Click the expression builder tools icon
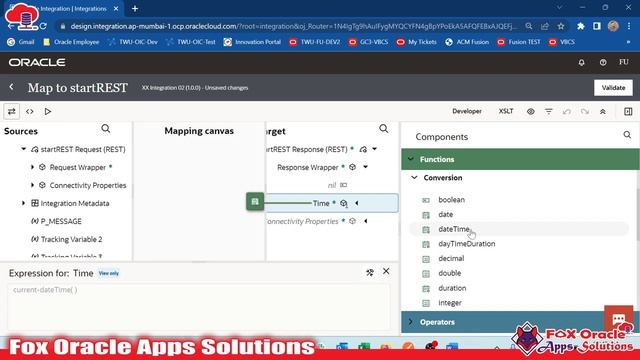This screenshot has width=640, height=360. [370, 272]
